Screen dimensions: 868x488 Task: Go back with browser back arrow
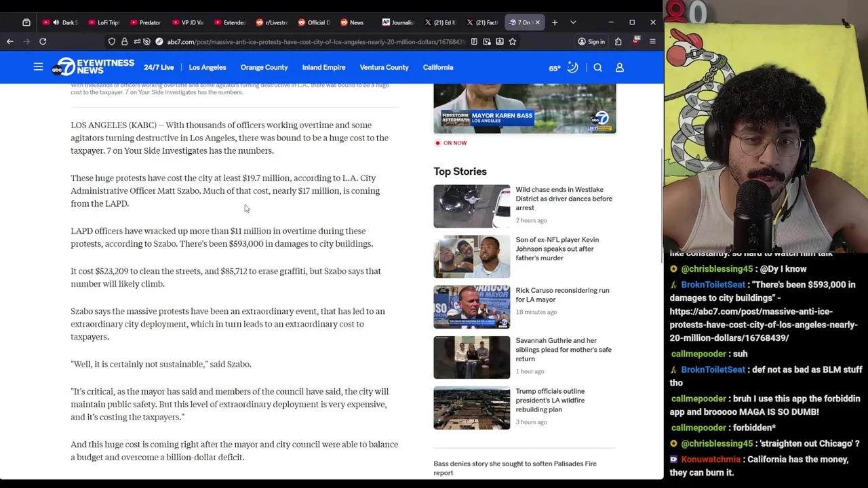coord(10,41)
